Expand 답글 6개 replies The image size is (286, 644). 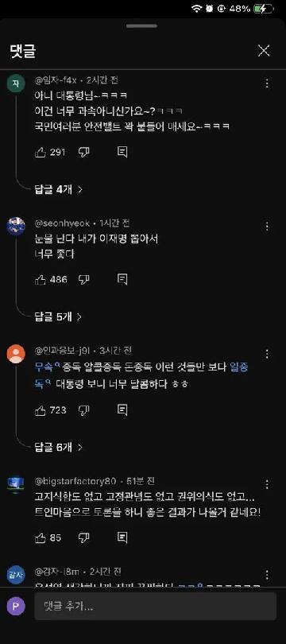tap(58, 447)
